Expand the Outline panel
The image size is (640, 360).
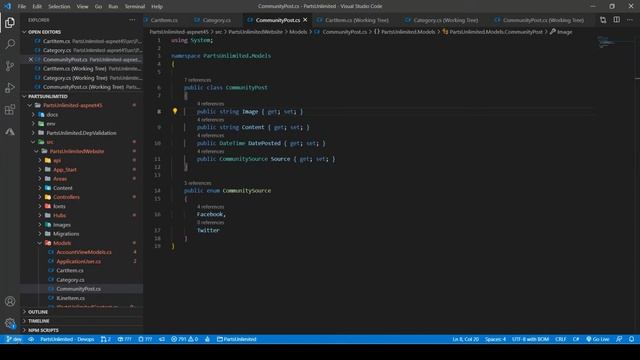24,312
